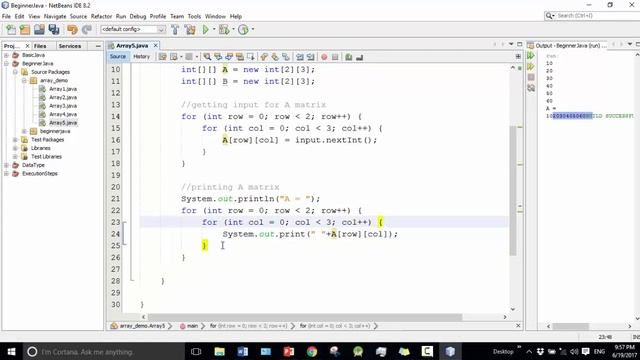Collapse the array_demo package node

click(x=24, y=80)
